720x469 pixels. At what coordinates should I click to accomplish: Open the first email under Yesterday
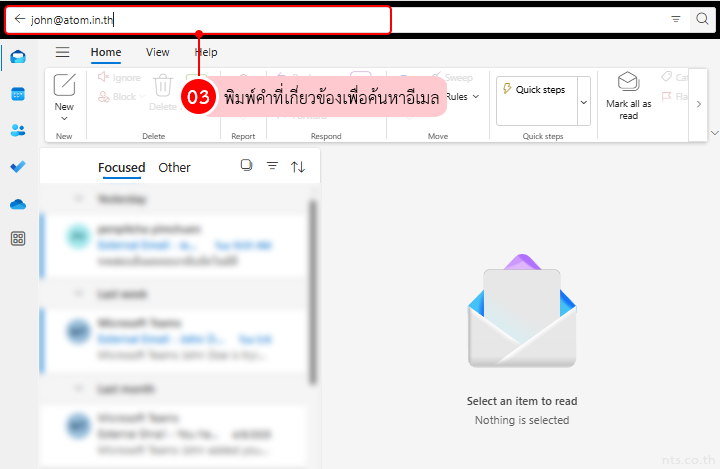174,245
